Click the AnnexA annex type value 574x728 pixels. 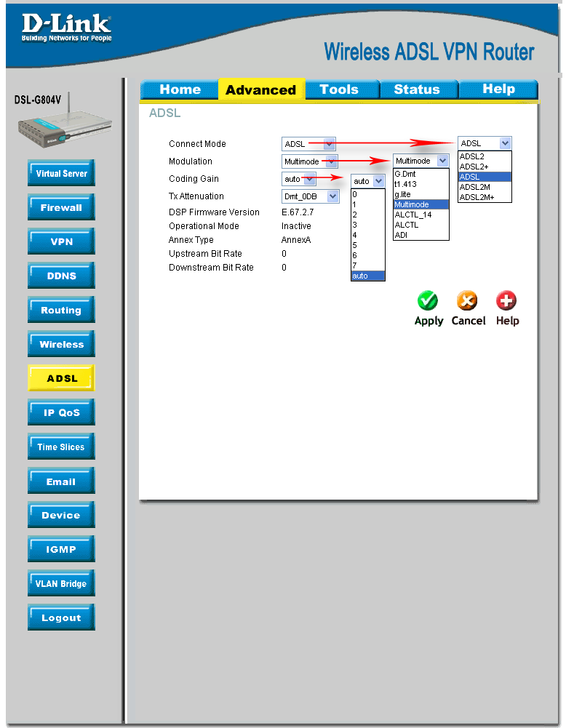(296, 240)
